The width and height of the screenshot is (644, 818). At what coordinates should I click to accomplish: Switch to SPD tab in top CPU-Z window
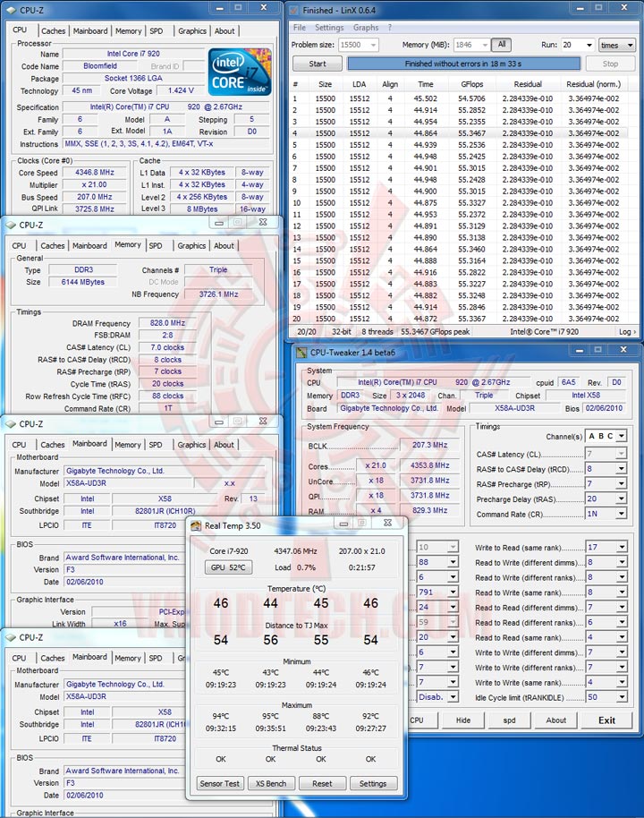point(157,30)
